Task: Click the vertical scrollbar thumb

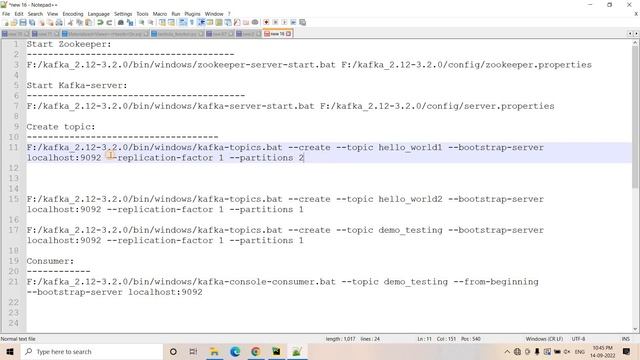Action: (636, 118)
